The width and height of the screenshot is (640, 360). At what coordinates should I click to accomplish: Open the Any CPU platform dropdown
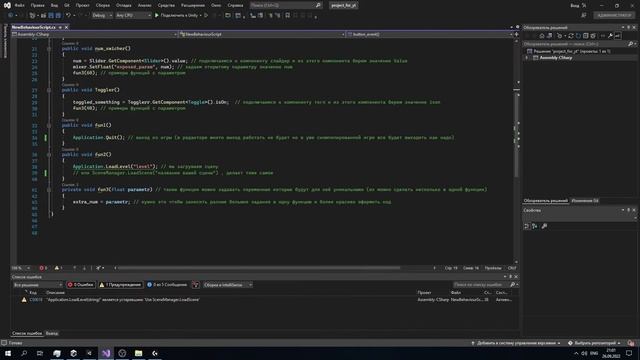pyautogui.click(x=133, y=15)
